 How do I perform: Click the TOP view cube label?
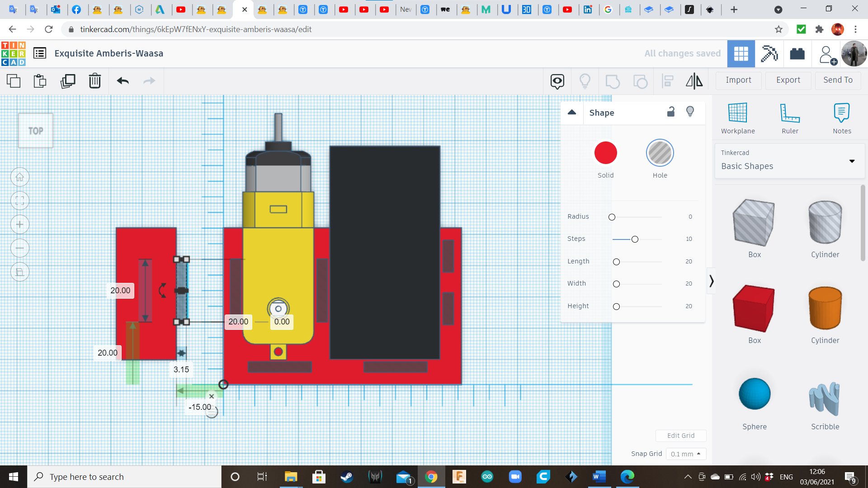click(x=35, y=131)
